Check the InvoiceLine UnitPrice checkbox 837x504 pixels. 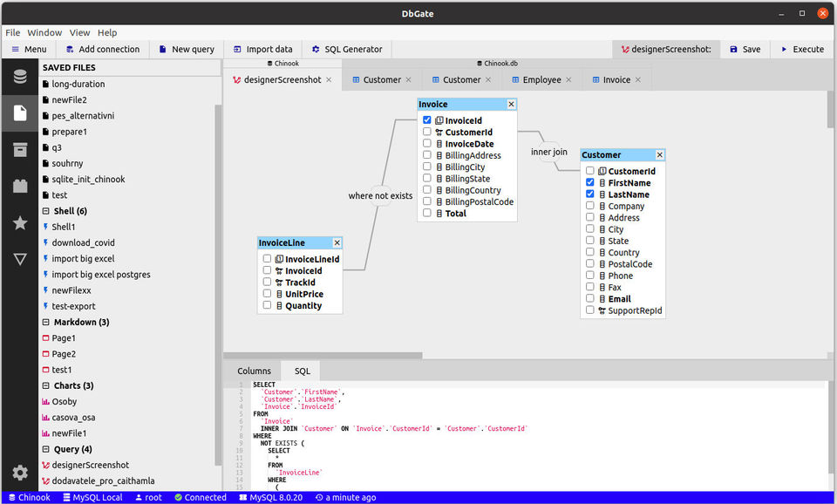[x=267, y=294]
